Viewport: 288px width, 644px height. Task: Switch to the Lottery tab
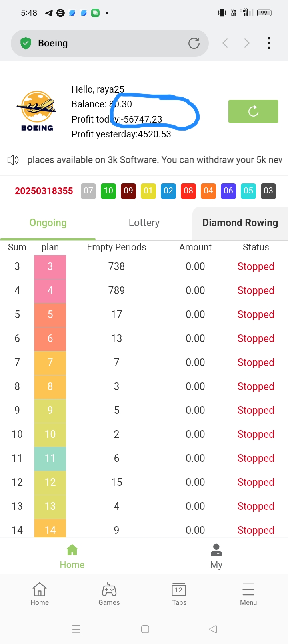point(144,223)
